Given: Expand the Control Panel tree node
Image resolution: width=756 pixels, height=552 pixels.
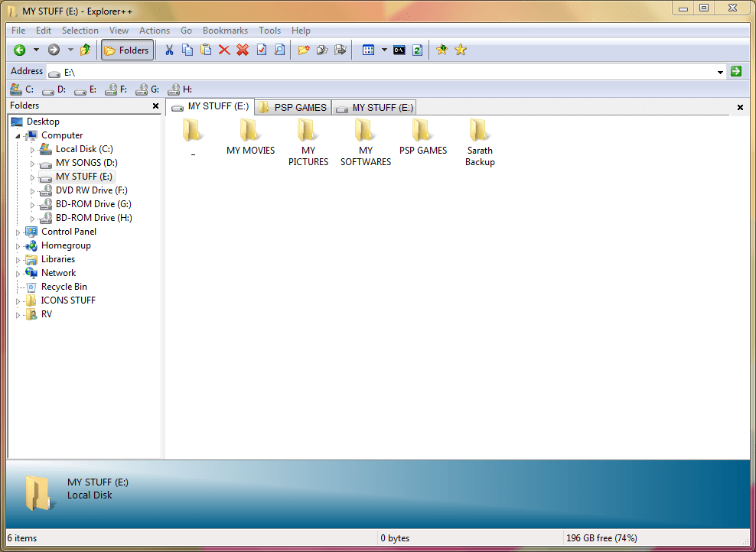Looking at the screenshot, I should (x=18, y=232).
